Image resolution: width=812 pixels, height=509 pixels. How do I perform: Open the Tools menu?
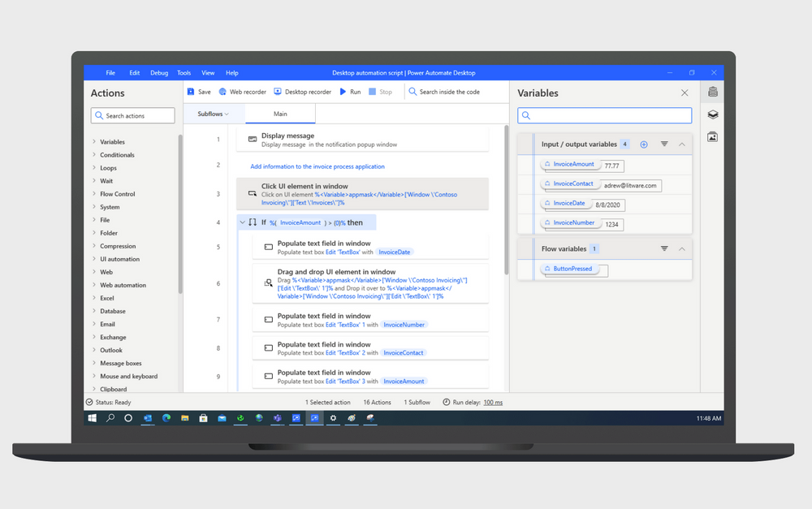(x=184, y=73)
